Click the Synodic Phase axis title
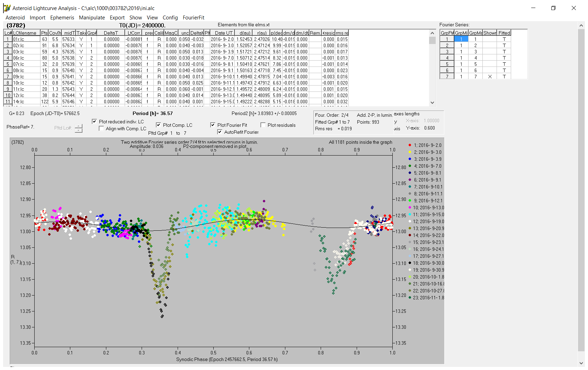The width and height of the screenshot is (588, 370). point(227,359)
